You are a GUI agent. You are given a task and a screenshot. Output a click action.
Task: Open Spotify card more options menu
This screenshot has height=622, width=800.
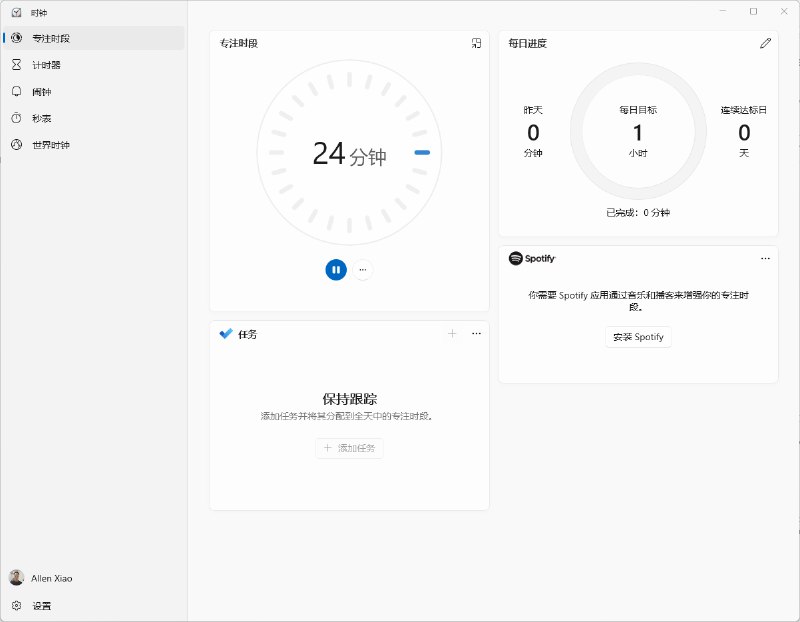click(x=765, y=258)
